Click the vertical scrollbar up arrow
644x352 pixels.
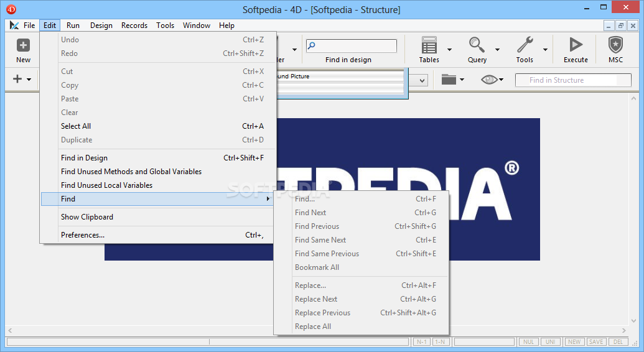[633, 99]
